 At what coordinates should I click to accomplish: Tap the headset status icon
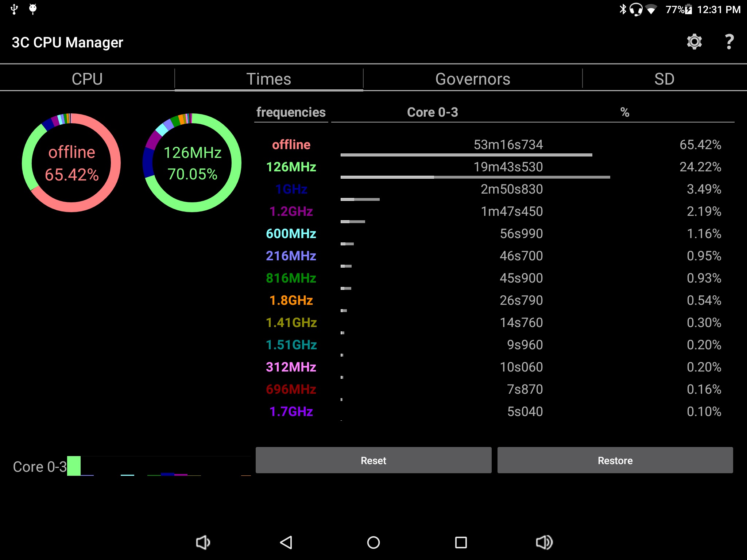point(636,9)
